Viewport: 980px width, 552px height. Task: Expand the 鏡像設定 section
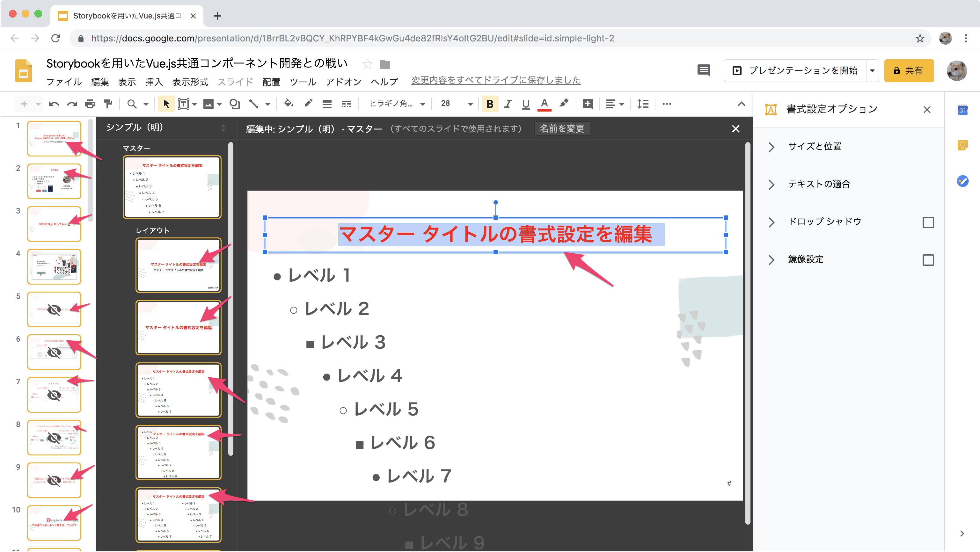(772, 260)
